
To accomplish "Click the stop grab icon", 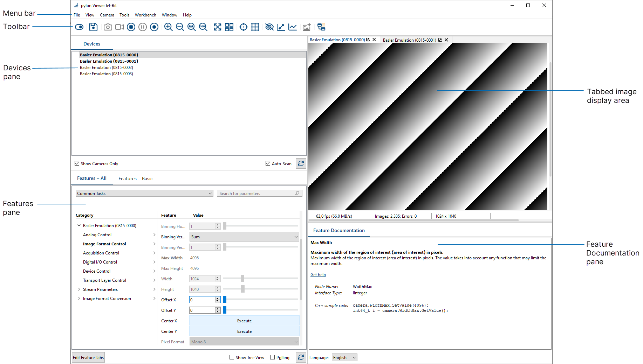I will [x=131, y=27].
